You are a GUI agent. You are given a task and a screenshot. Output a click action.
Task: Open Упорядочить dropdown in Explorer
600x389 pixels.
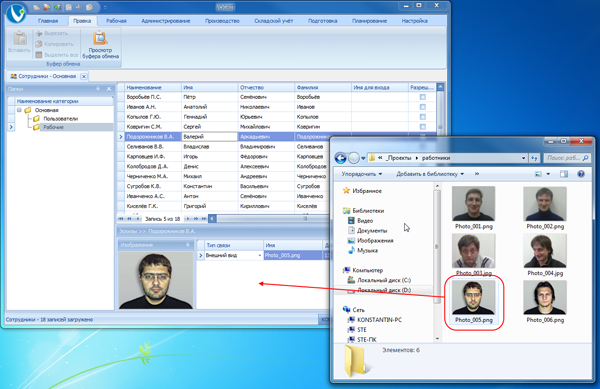click(x=362, y=174)
